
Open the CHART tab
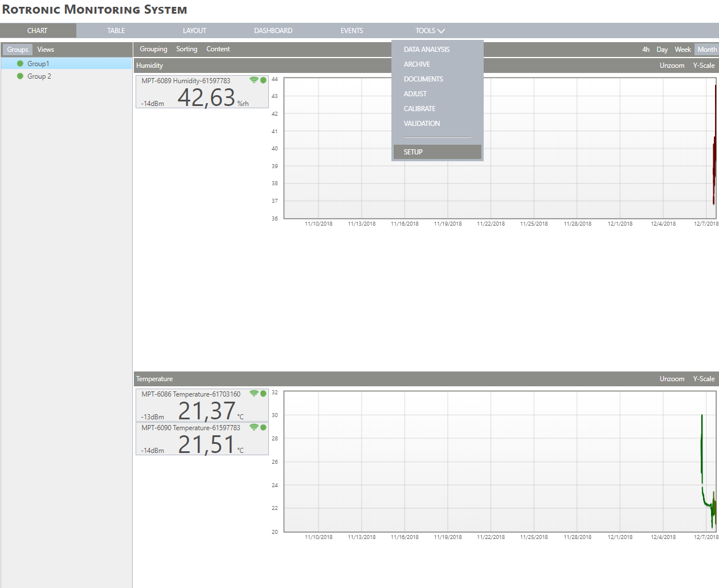38,31
